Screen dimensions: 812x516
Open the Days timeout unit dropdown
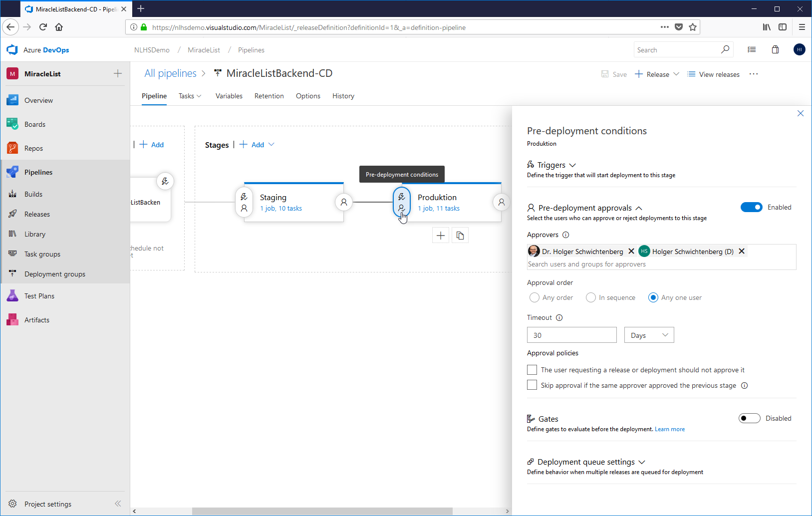point(649,335)
